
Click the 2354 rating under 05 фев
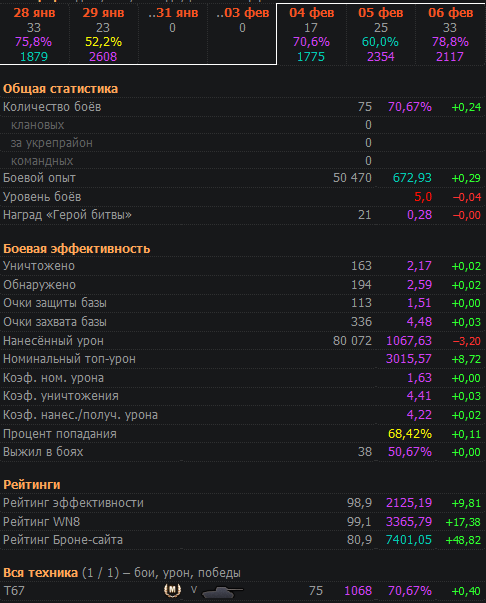point(381,57)
